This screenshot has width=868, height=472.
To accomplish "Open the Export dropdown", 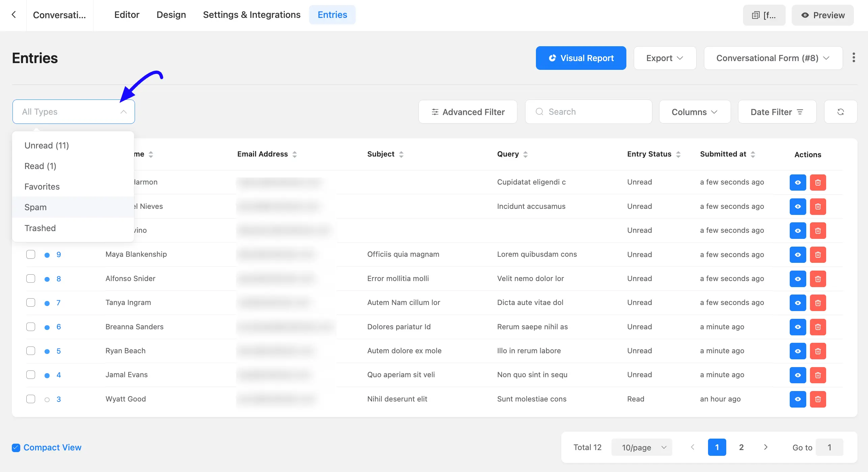I will tap(664, 58).
